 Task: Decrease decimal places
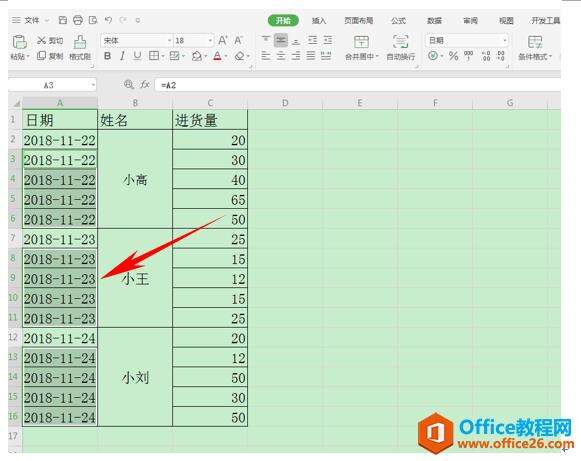(501, 56)
